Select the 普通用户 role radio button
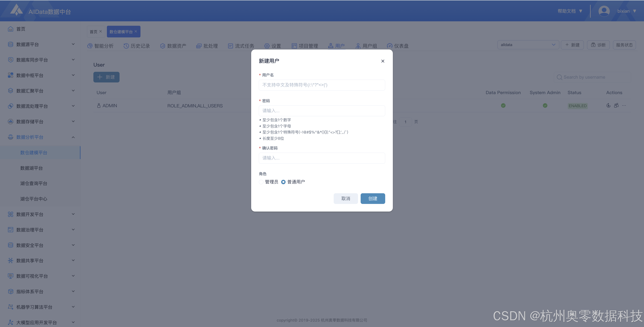Image resolution: width=644 pixels, height=327 pixels. tap(283, 182)
